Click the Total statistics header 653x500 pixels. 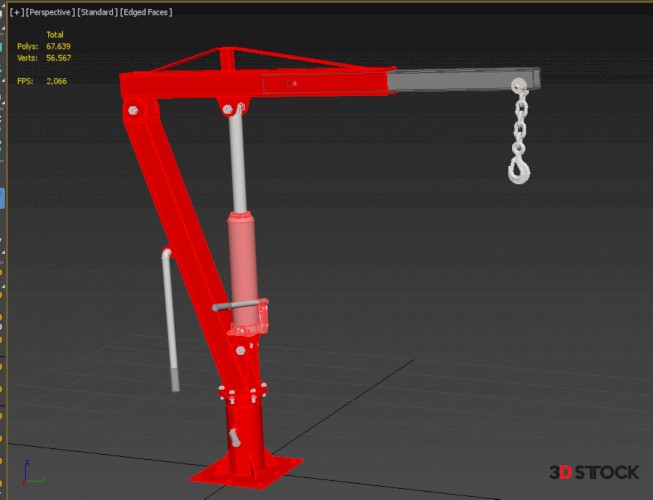point(55,35)
